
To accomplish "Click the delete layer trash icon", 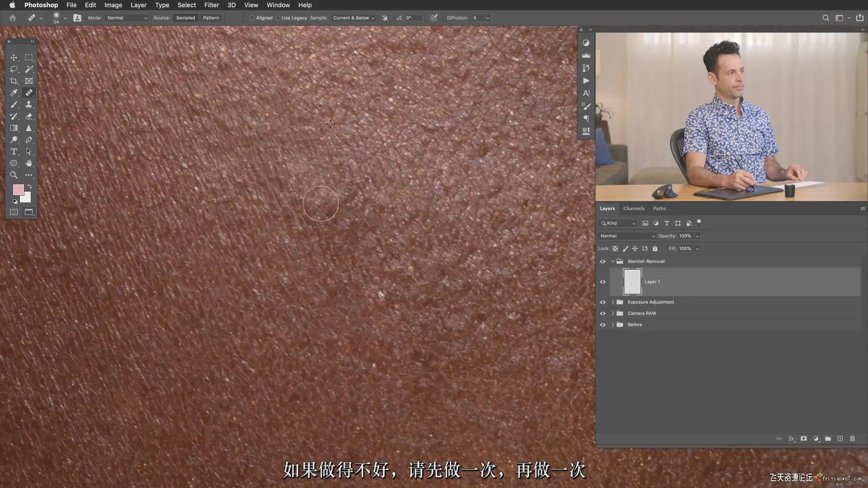I will 852,439.
